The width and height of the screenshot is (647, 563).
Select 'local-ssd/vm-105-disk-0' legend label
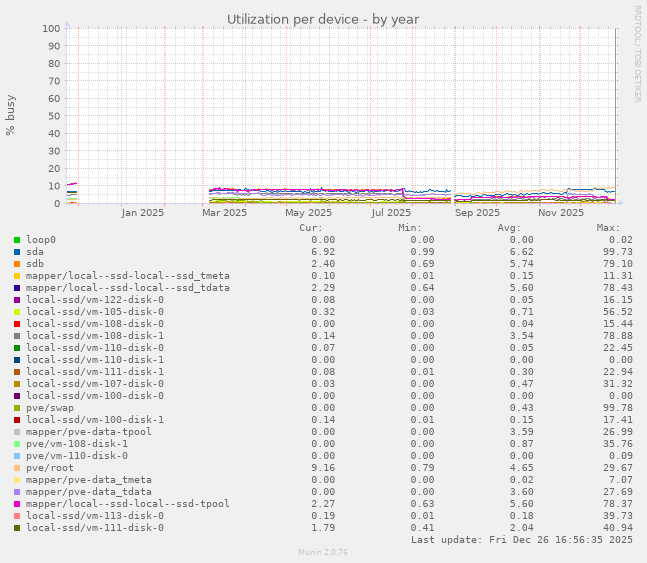click(x=95, y=312)
